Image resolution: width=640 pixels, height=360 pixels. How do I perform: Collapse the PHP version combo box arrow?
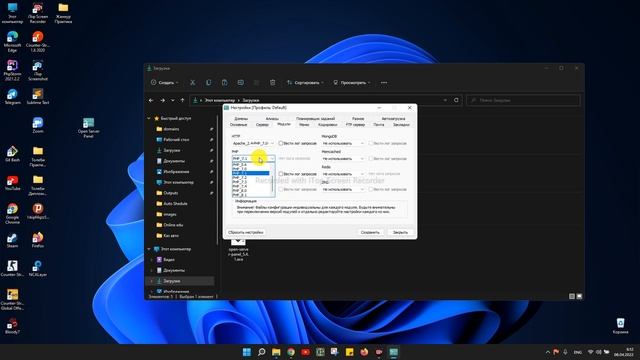(x=272, y=158)
